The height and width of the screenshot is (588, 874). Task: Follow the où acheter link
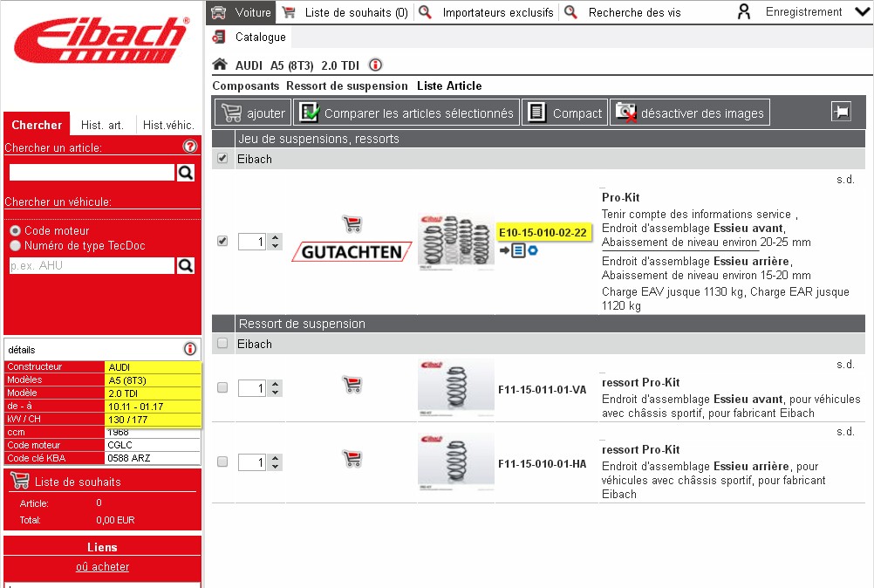pos(102,567)
